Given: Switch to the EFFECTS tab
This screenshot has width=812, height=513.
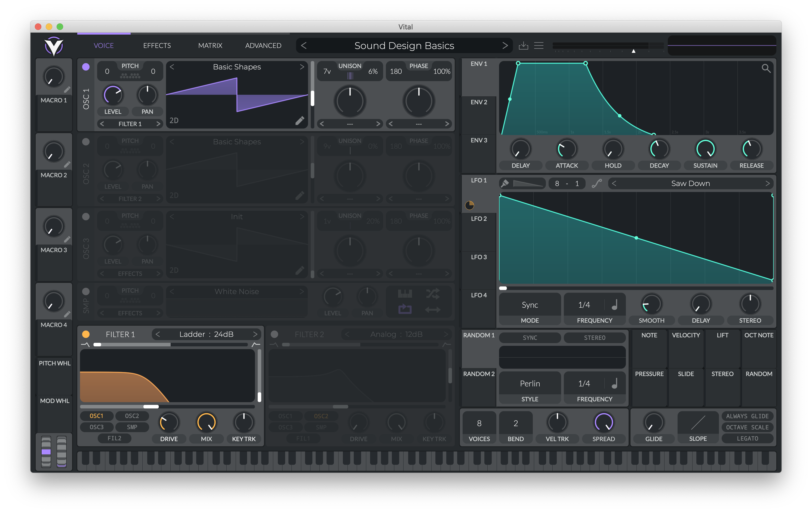Looking at the screenshot, I should pos(157,45).
